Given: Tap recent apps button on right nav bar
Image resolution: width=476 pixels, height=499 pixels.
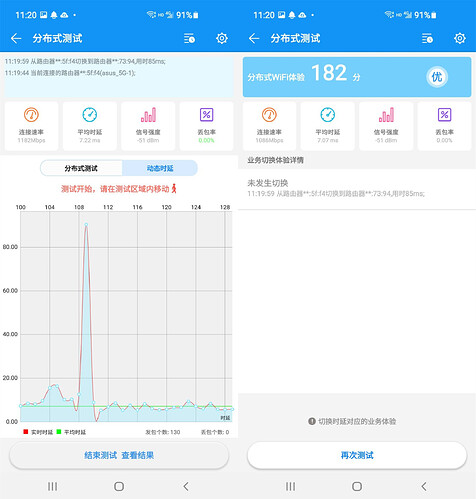Looking at the screenshot, I should [290, 486].
